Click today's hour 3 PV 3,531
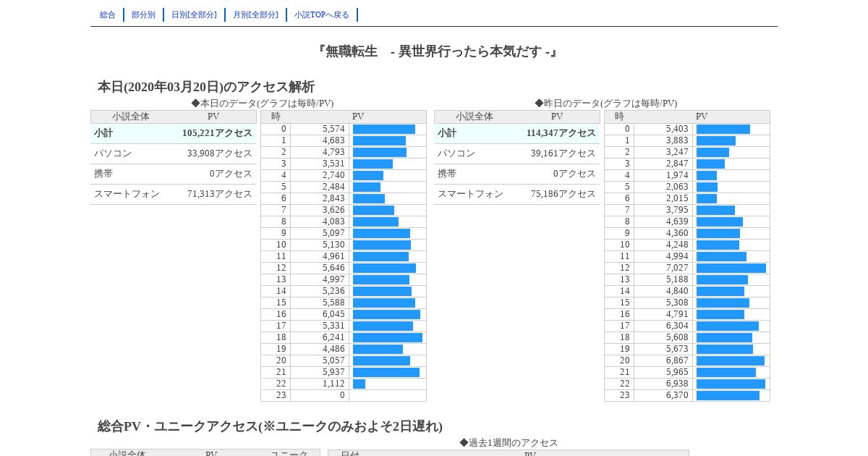The height and width of the screenshot is (456, 868). pos(333,164)
